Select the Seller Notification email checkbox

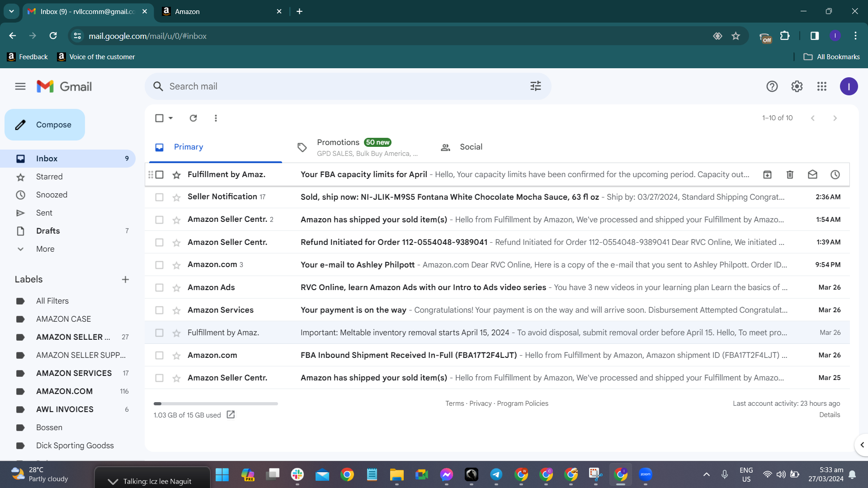(x=159, y=197)
